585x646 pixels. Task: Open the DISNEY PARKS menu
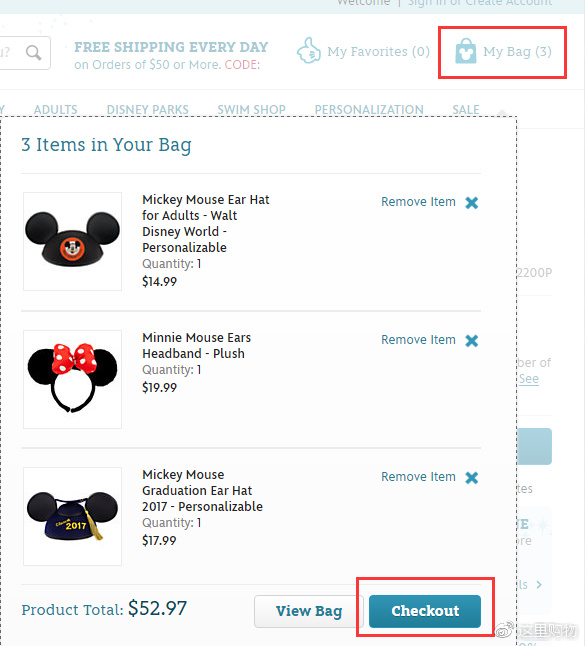pyautogui.click(x=147, y=110)
